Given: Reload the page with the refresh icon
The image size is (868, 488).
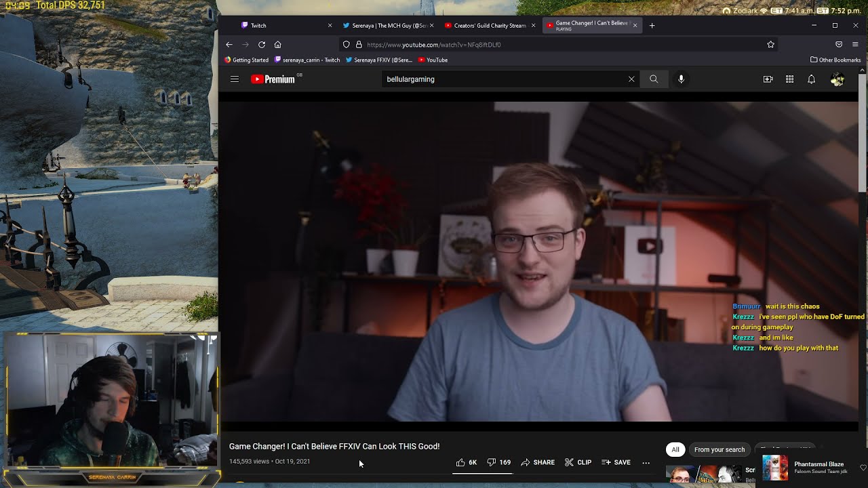Looking at the screenshot, I should (262, 45).
